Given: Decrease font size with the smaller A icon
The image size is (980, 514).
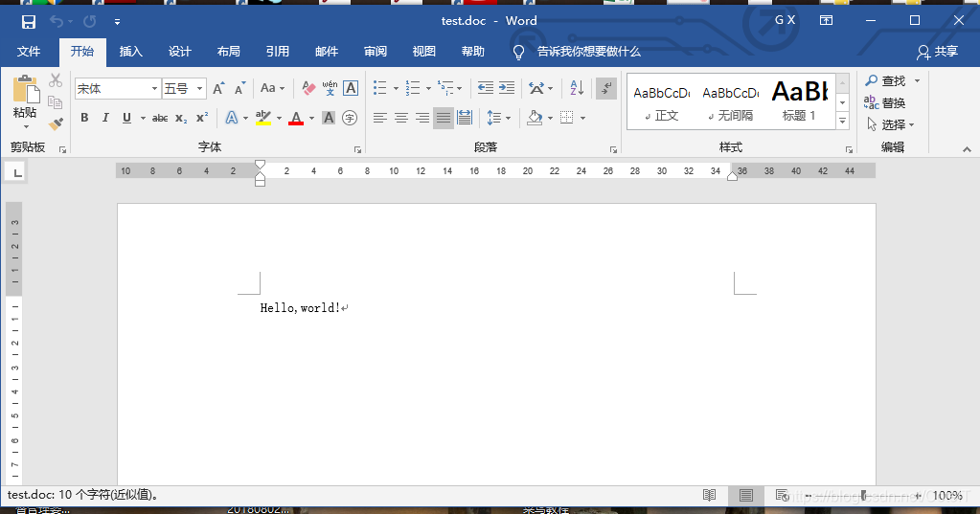Looking at the screenshot, I should click(x=240, y=88).
